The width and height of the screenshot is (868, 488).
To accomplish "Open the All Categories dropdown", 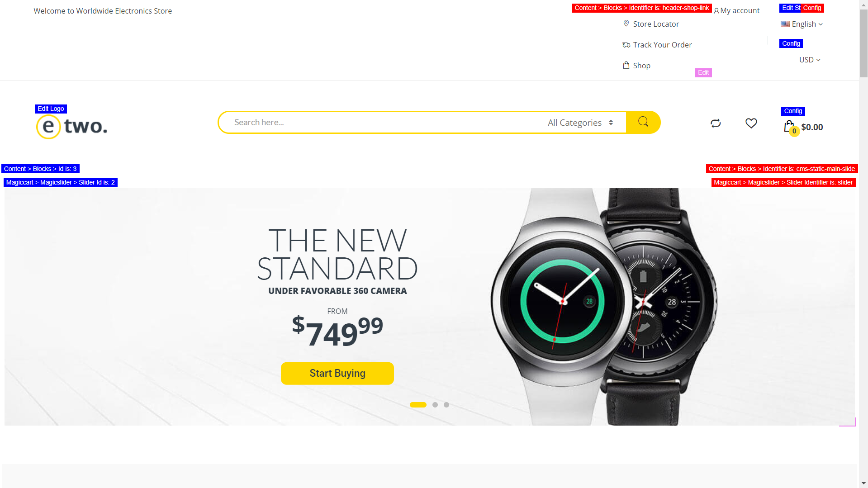I will pyautogui.click(x=580, y=123).
